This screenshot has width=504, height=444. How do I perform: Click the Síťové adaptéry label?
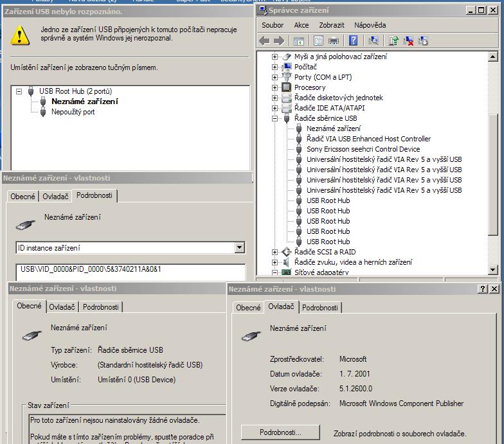(x=321, y=272)
